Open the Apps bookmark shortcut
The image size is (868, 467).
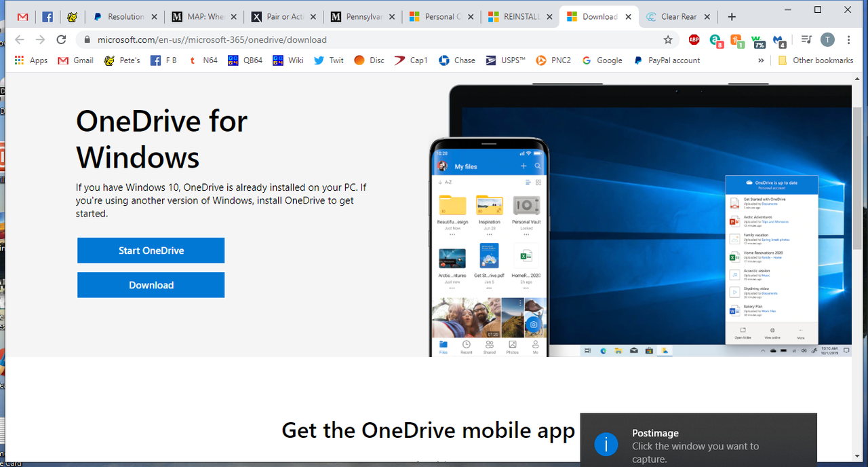(31, 60)
